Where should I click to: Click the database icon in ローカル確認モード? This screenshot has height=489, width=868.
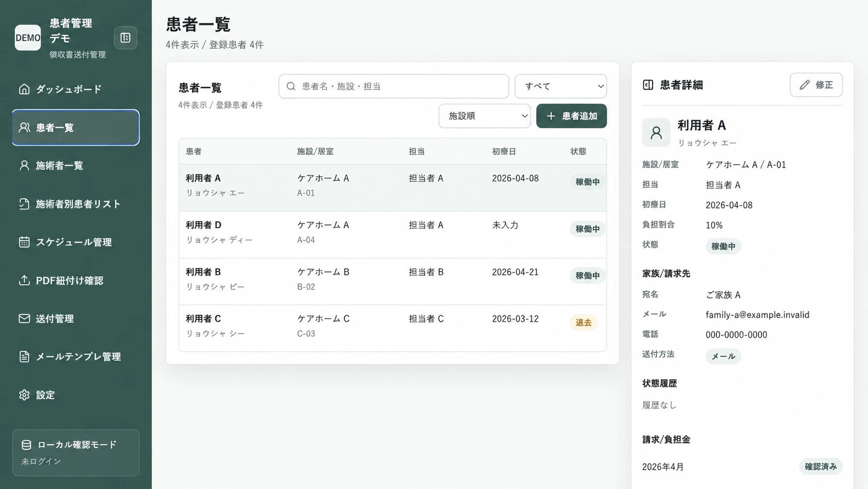pyautogui.click(x=26, y=445)
